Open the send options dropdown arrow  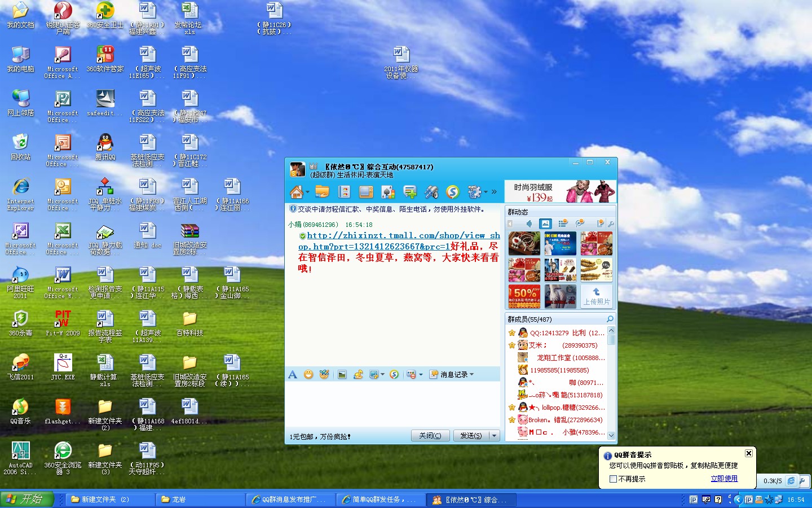coord(494,436)
